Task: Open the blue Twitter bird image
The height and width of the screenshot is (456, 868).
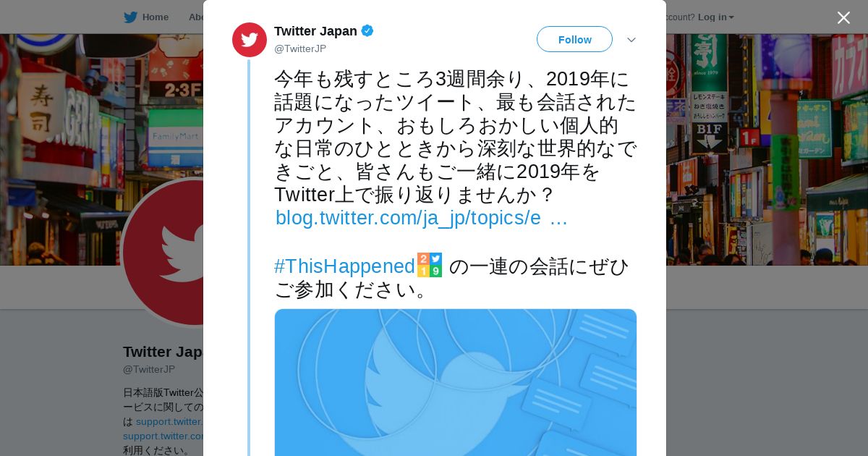Action: 456,382
